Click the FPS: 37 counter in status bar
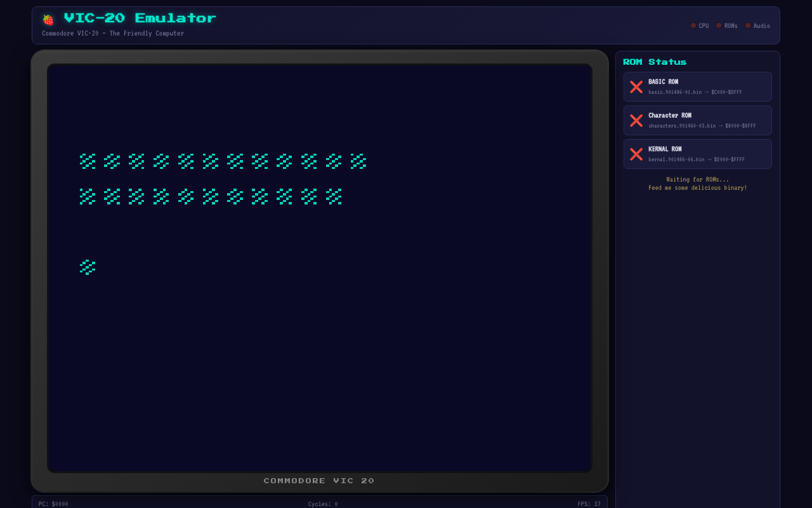This screenshot has width=812, height=508. [590, 504]
